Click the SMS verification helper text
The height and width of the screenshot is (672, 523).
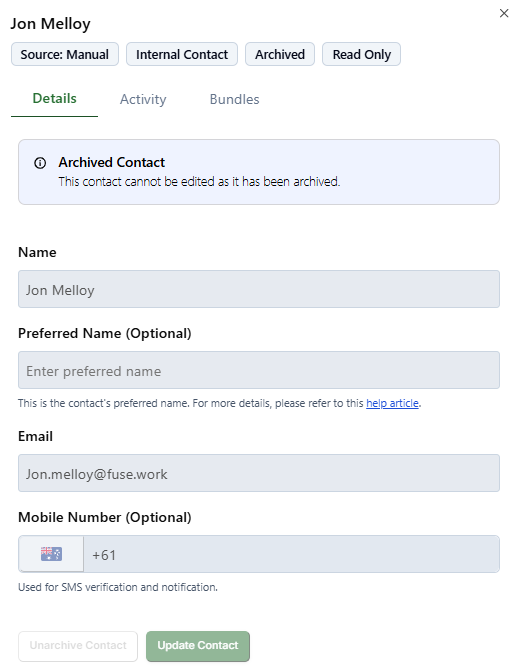click(118, 587)
